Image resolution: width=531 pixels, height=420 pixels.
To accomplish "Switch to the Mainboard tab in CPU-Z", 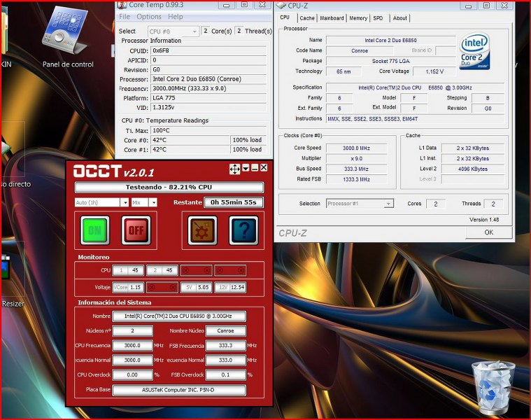I will point(332,18).
